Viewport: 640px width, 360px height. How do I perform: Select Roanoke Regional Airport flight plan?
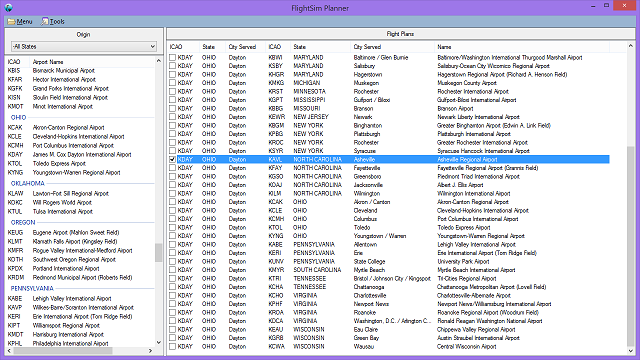[389, 312]
